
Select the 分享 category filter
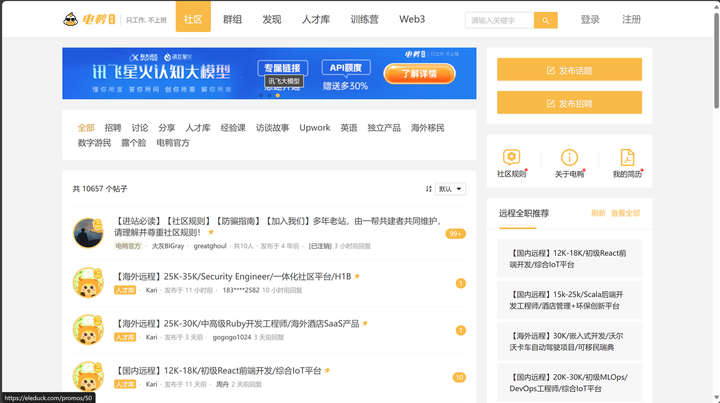(x=167, y=128)
